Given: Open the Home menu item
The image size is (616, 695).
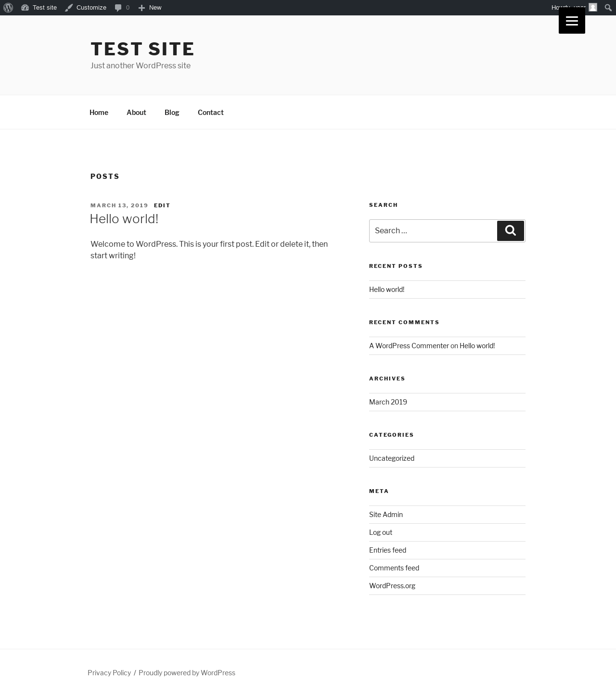Looking at the screenshot, I should coord(99,112).
